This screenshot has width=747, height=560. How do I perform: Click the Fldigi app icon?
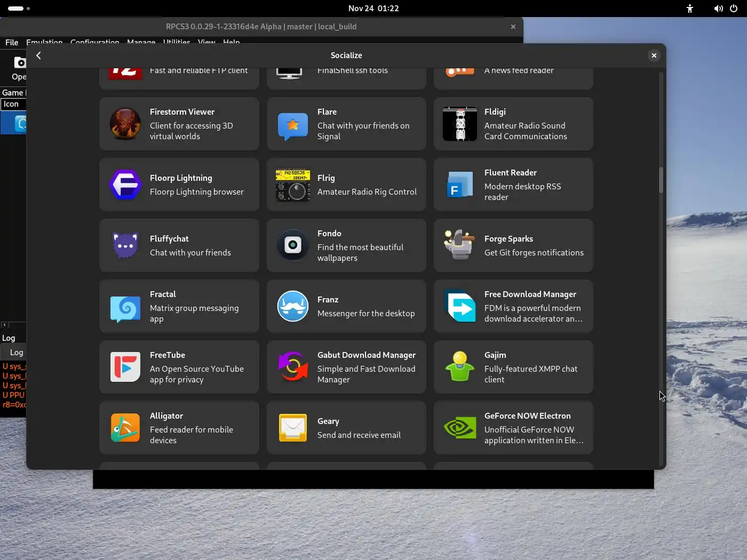(460, 124)
